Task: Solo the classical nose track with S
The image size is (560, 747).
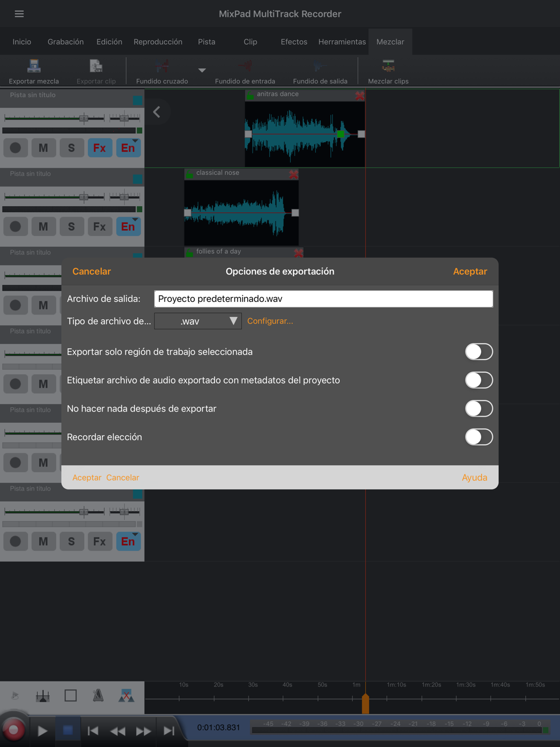Action: [x=72, y=226]
